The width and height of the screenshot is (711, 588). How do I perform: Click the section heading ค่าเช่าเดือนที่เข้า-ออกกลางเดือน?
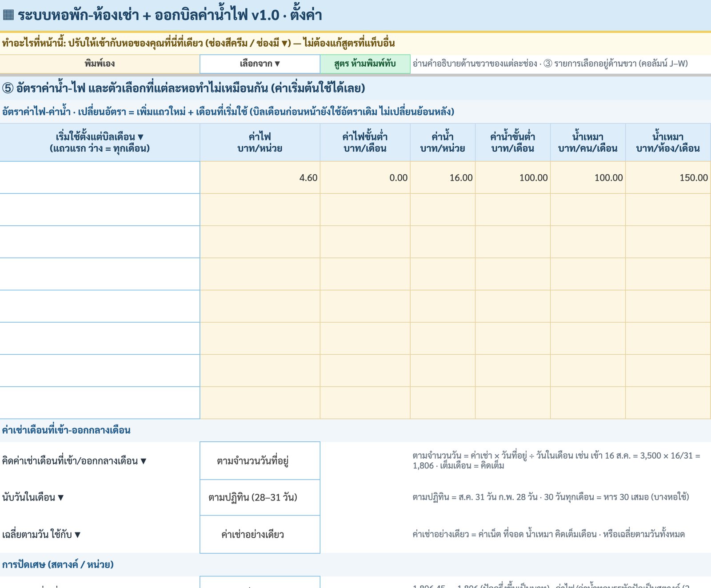(x=66, y=430)
